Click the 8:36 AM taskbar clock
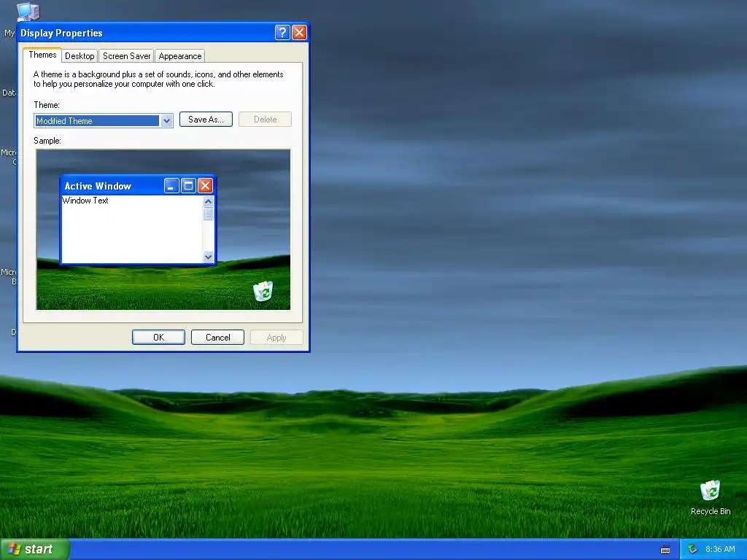 (x=720, y=550)
